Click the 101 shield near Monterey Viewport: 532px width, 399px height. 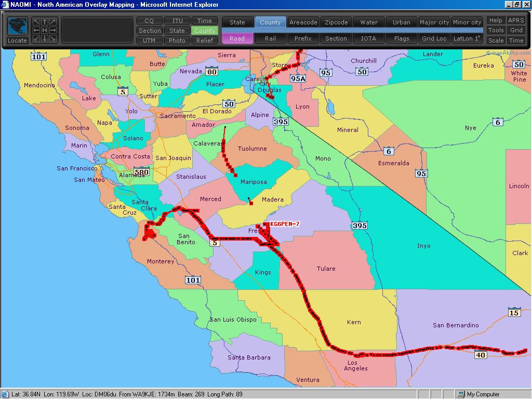[x=193, y=280]
